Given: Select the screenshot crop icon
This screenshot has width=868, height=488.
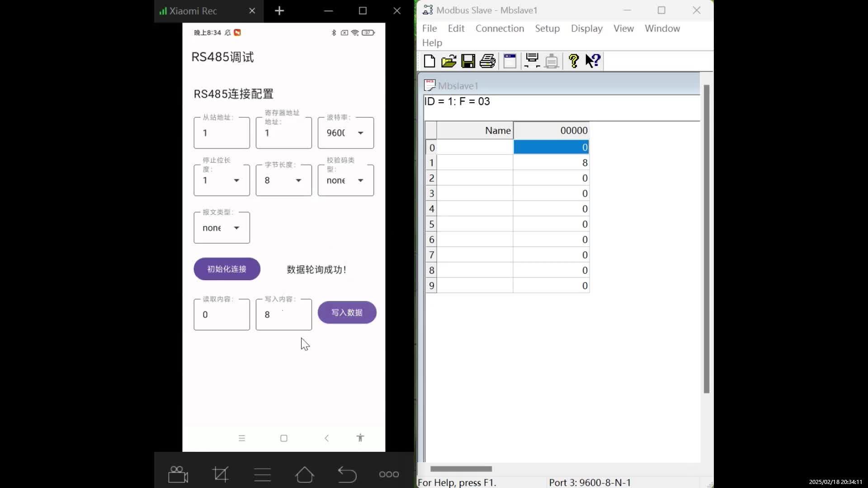Looking at the screenshot, I should coord(221,474).
